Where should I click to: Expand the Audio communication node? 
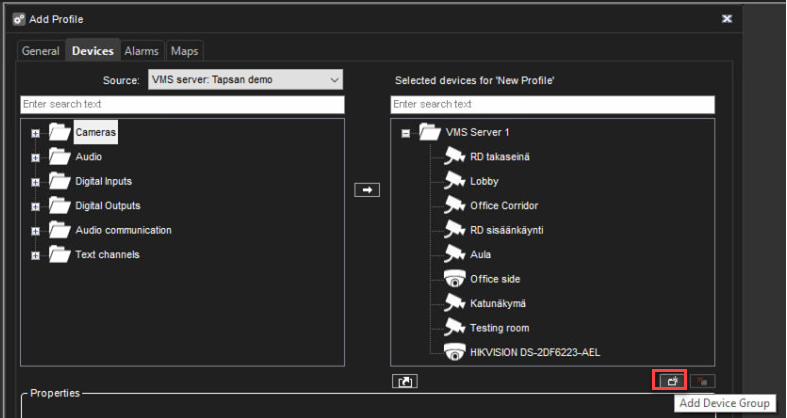(36, 230)
